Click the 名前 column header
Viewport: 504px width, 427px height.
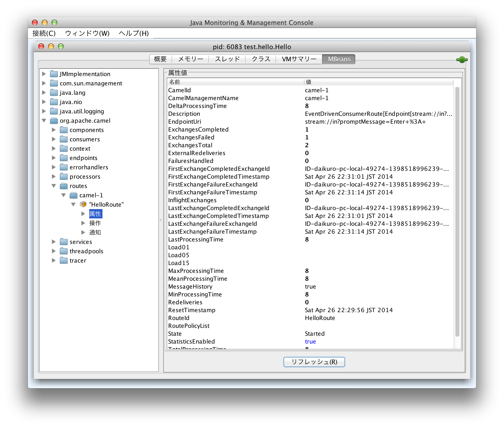tap(235, 82)
